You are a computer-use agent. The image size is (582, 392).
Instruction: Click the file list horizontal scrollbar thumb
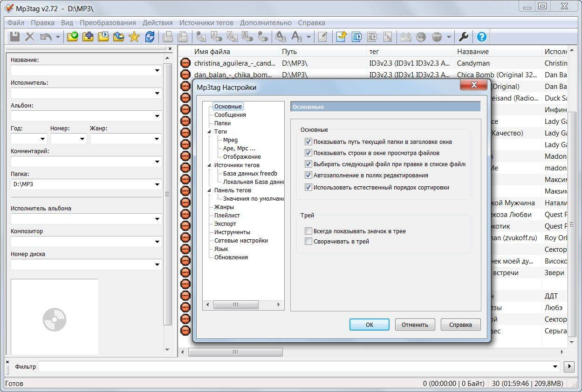click(x=235, y=352)
